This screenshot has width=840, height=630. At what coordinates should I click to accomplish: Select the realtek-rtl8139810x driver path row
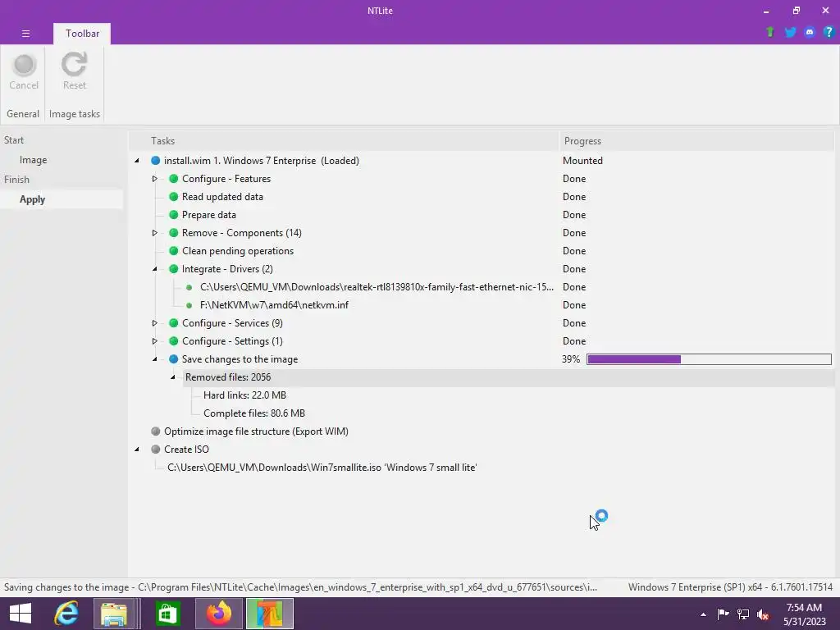pos(377,286)
